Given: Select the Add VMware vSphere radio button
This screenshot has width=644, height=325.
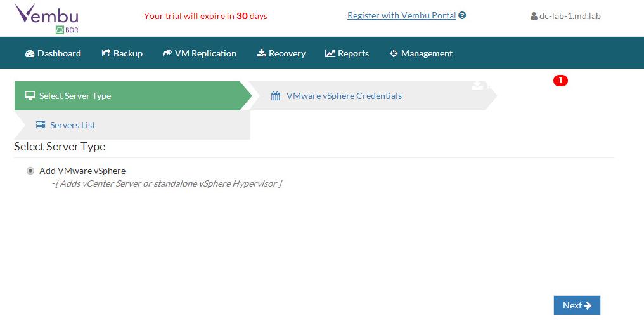Looking at the screenshot, I should 30,171.
